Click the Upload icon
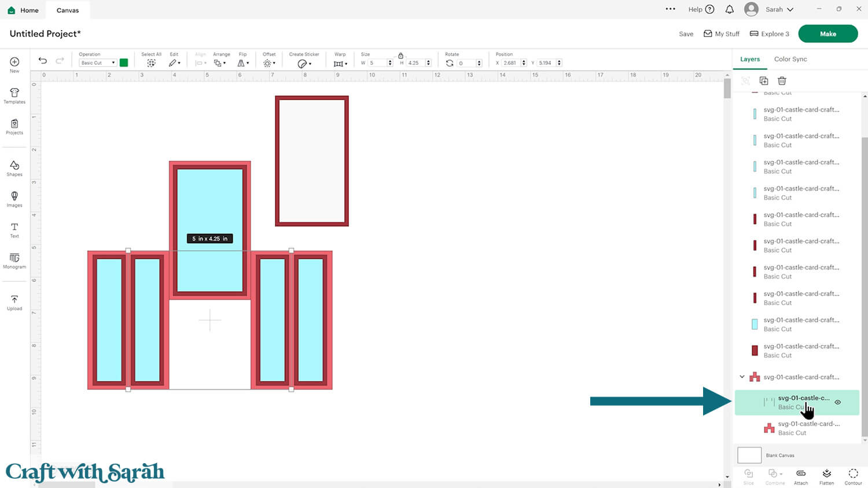The image size is (868, 488). (14, 302)
